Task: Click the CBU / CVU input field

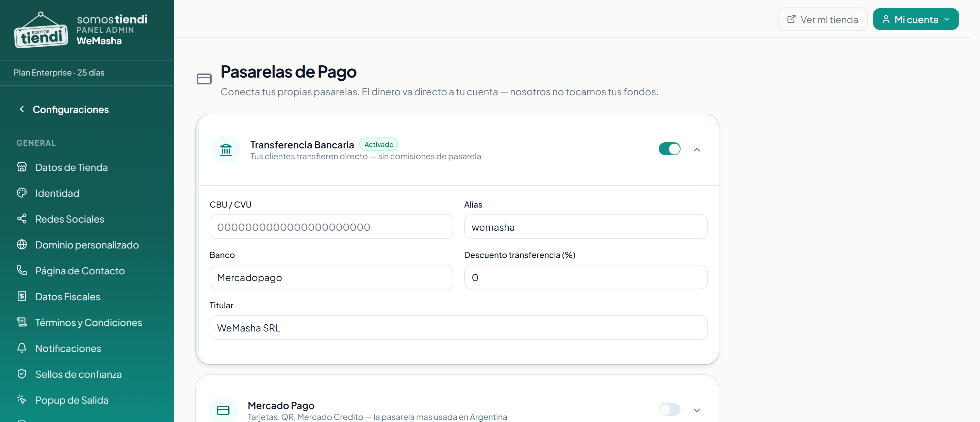Action: coord(331,227)
